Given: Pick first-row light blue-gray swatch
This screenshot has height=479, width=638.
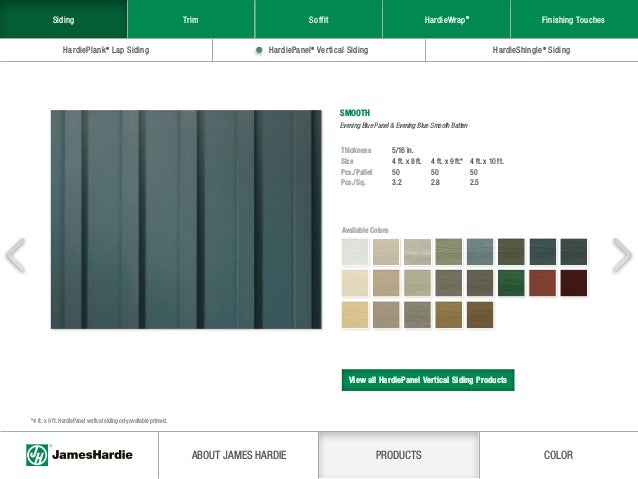Looking at the screenshot, I should click(x=480, y=252).
